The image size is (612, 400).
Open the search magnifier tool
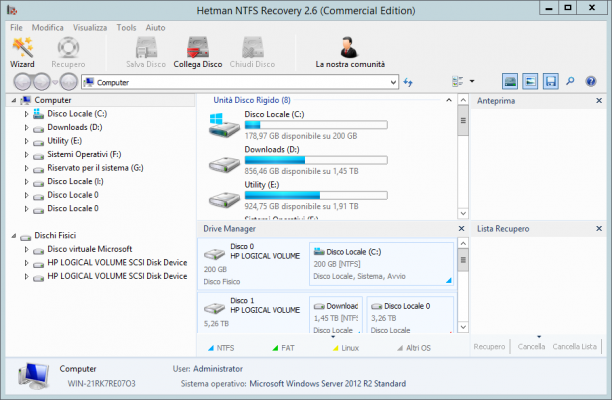point(570,81)
